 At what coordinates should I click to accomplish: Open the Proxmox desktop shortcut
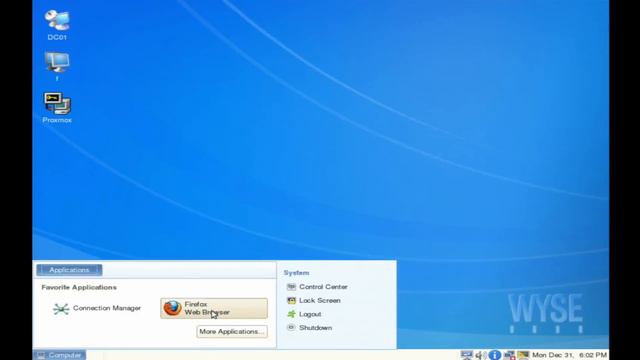[57, 108]
